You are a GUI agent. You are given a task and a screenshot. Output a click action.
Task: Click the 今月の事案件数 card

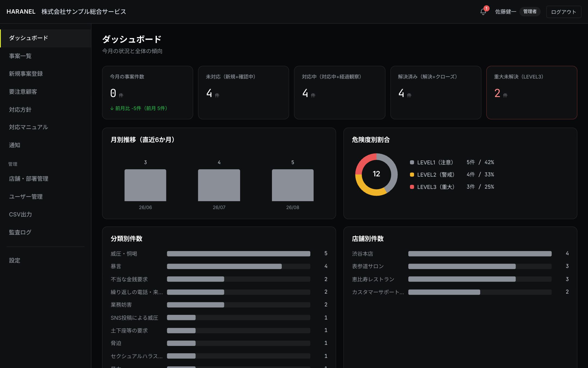[148, 92]
